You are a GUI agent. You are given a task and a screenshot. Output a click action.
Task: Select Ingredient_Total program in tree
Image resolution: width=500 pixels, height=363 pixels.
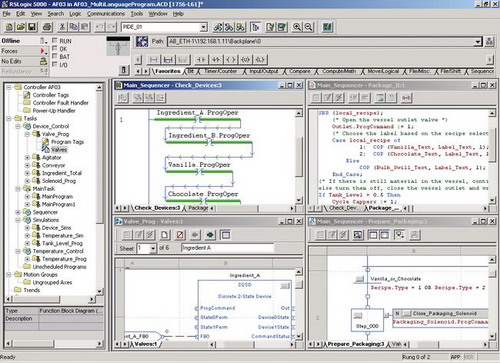[62, 173]
